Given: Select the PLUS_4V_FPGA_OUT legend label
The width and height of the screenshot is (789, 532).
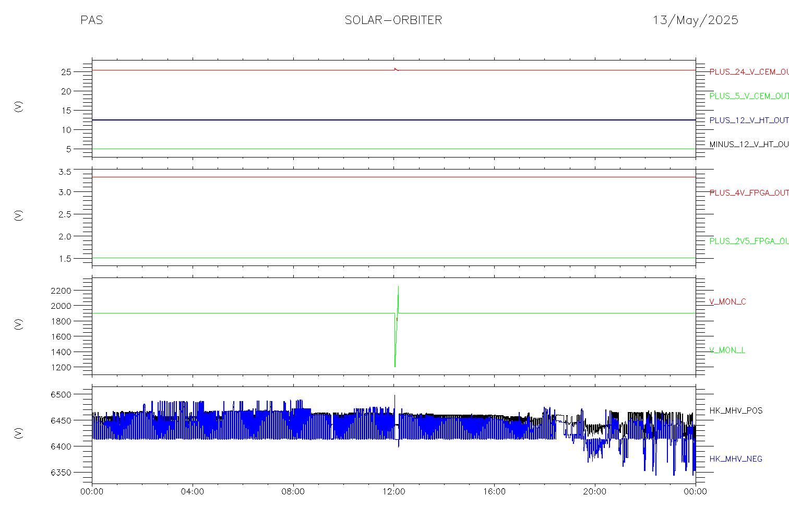Looking at the screenshot, I should click(749, 193).
